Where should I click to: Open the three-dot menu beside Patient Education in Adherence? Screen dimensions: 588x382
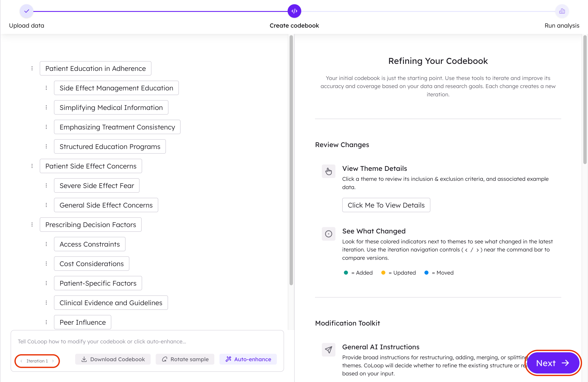32,68
